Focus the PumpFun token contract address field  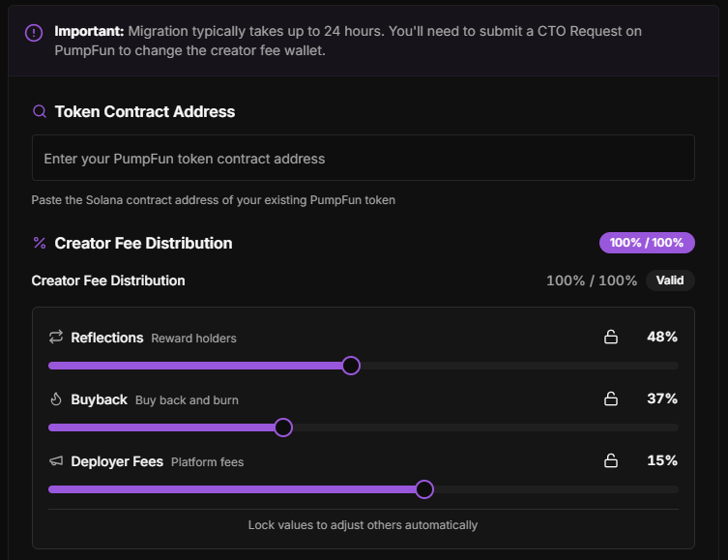(364, 158)
